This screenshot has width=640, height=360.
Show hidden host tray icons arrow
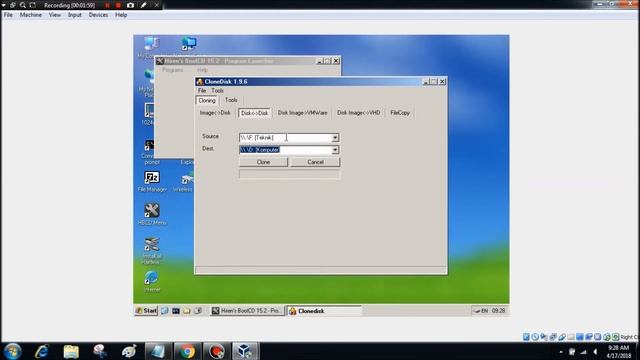click(561, 351)
